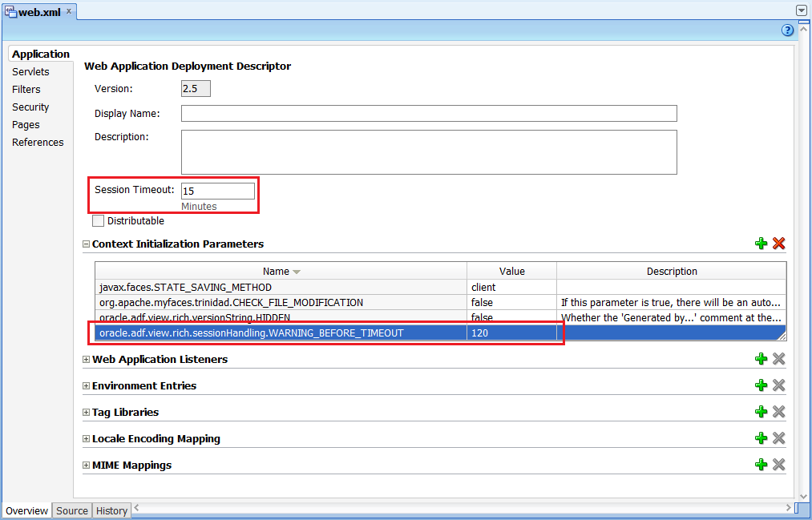Select the versionString.HIDDEN parameter row

pos(240,317)
